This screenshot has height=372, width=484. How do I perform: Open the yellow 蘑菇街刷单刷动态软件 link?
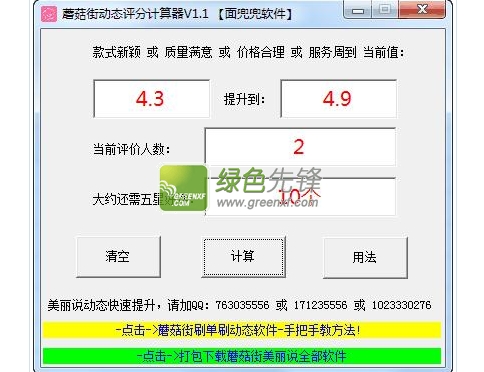click(x=242, y=330)
